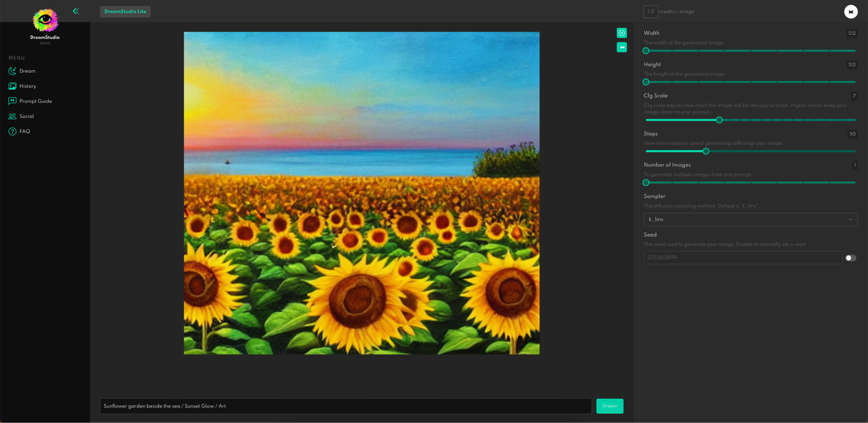Go to the Social menu item

point(26,116)
